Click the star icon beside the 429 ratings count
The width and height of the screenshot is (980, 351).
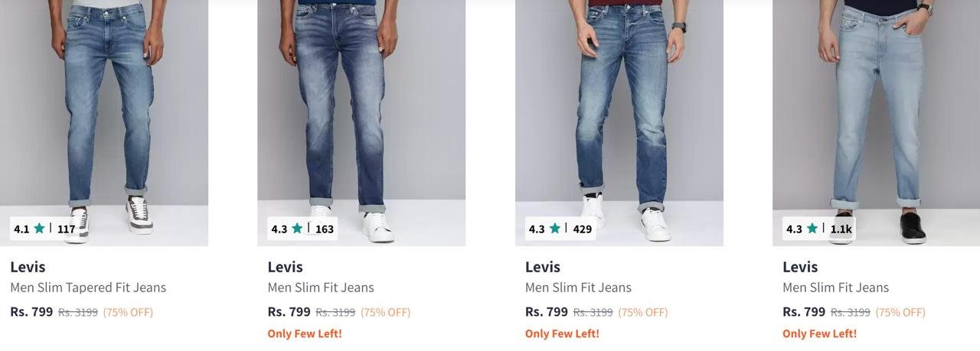coord(554,228)
